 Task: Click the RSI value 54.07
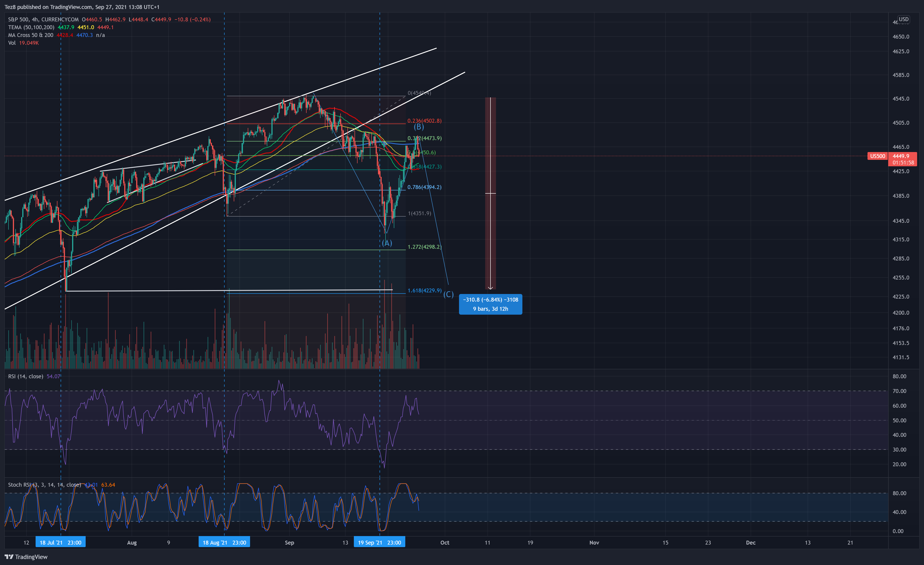[x=53, y=376]
